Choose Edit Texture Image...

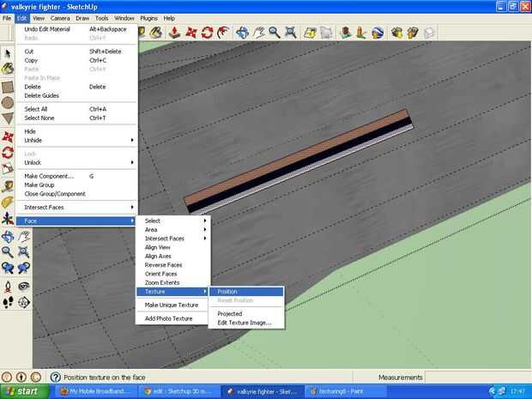246,323
